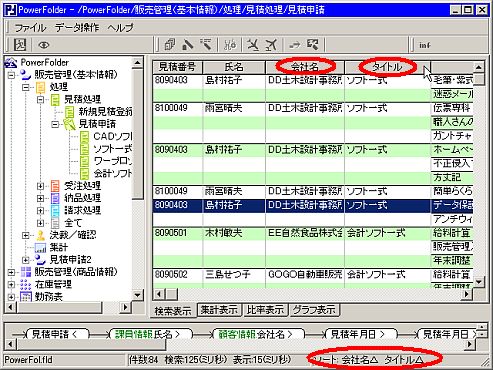Expand the 受注処理 tree node

coord(40,186)
